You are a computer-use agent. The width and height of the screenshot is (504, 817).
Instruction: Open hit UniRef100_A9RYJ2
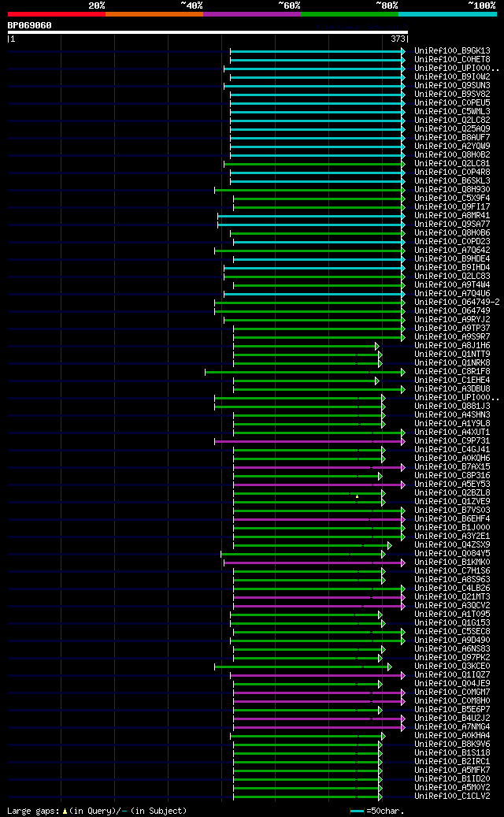[453, 319]
